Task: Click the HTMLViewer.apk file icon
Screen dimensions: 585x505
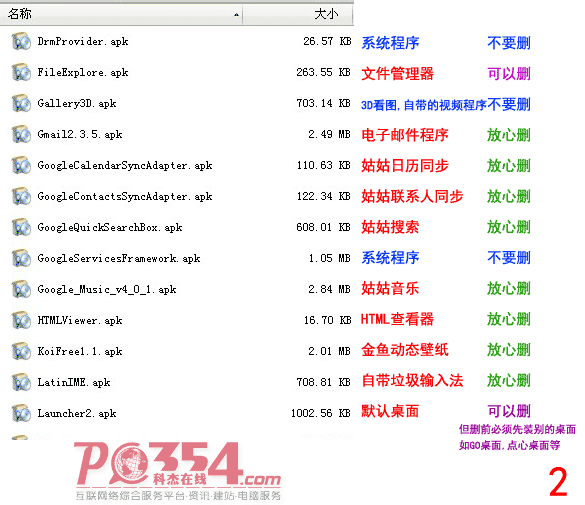Action: (x=21, y=320)
